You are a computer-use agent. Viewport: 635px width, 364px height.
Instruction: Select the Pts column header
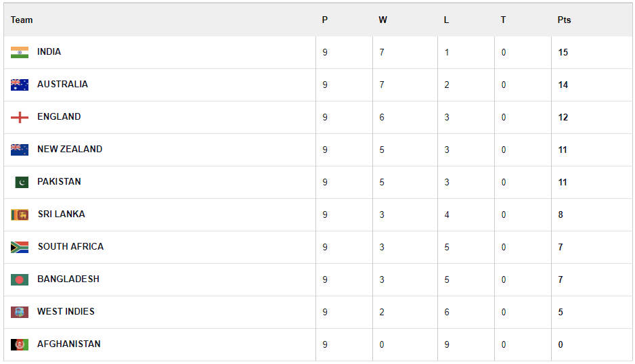click(564, 20)
